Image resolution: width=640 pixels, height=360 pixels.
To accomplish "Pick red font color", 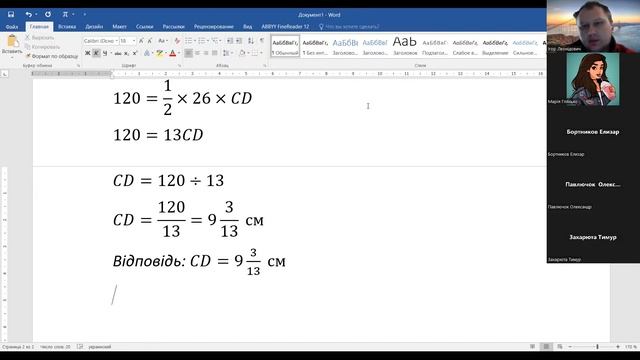I will (173, 53).
